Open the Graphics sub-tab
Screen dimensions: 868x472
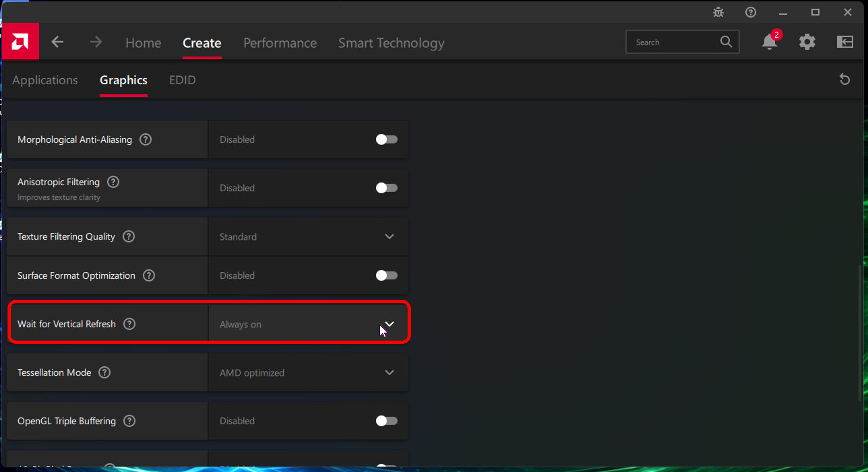[123, 80]
